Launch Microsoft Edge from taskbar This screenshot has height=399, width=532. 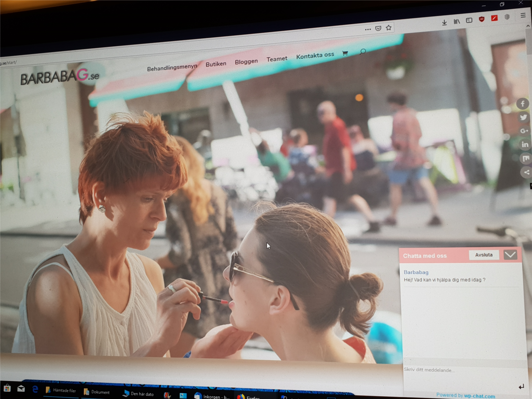(35, 389)
